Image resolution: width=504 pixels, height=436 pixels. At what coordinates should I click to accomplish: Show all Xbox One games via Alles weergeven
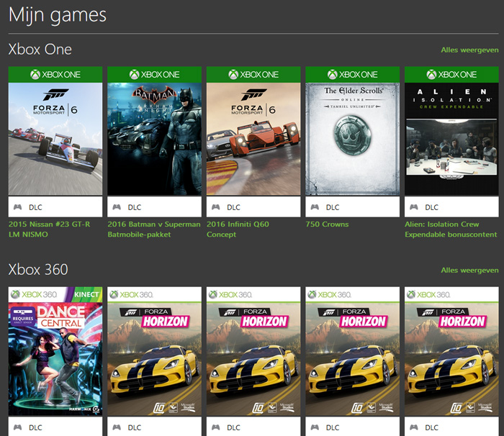(x=469, y=50)
